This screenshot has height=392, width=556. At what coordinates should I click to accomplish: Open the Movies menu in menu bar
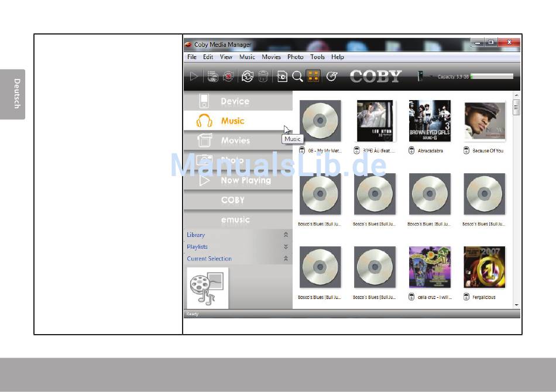tap(271, 57)
